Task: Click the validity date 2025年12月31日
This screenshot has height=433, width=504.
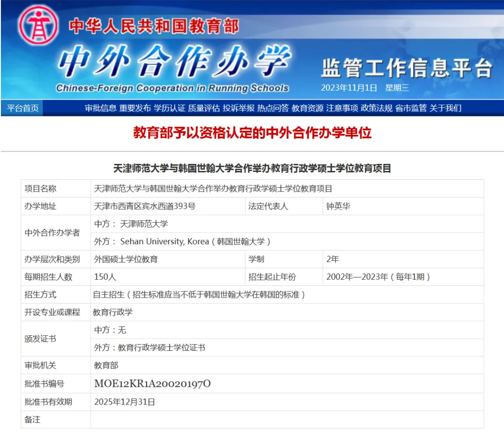Action: coord(125,402)
